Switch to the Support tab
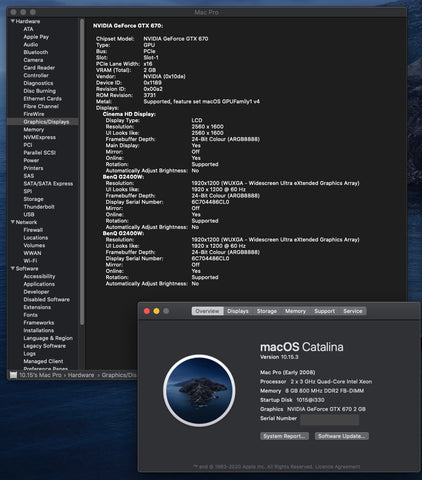This screenshot has width=422, height=480. tap(324, 311)
